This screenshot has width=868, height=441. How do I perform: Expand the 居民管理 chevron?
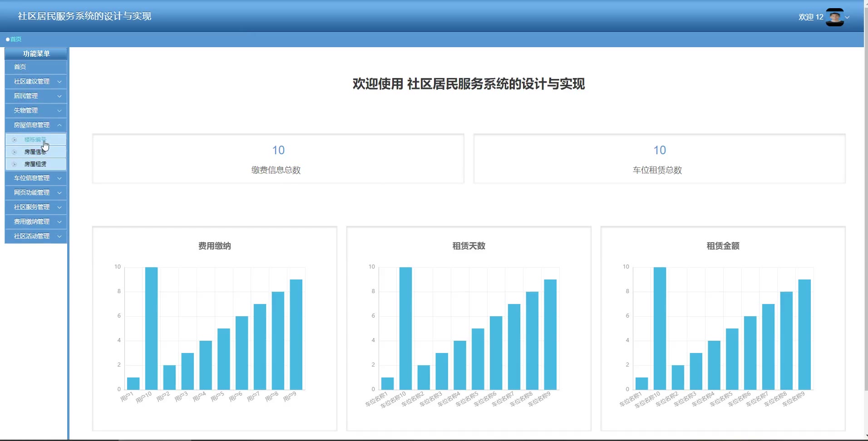[59, 96]
